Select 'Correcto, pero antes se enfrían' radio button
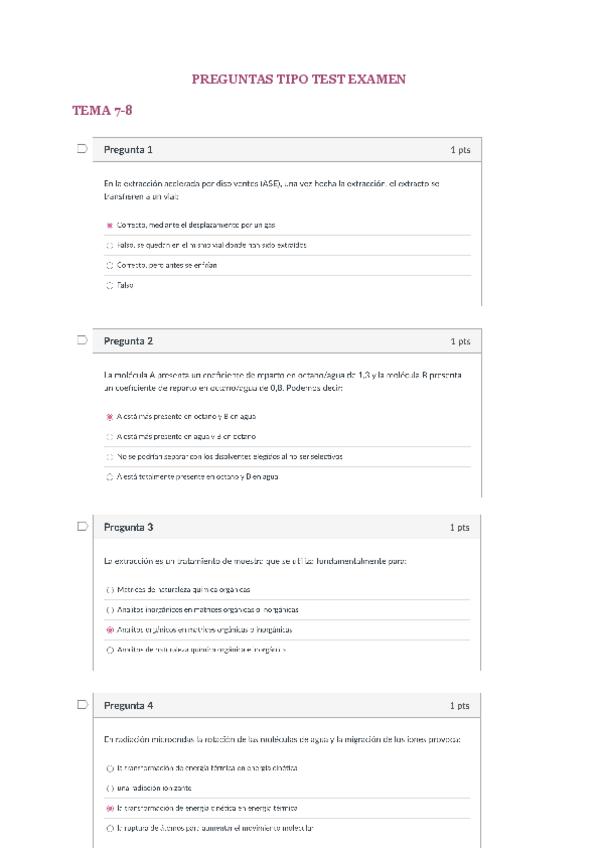The height and width of the screenshot is (848, 600). 110,265
